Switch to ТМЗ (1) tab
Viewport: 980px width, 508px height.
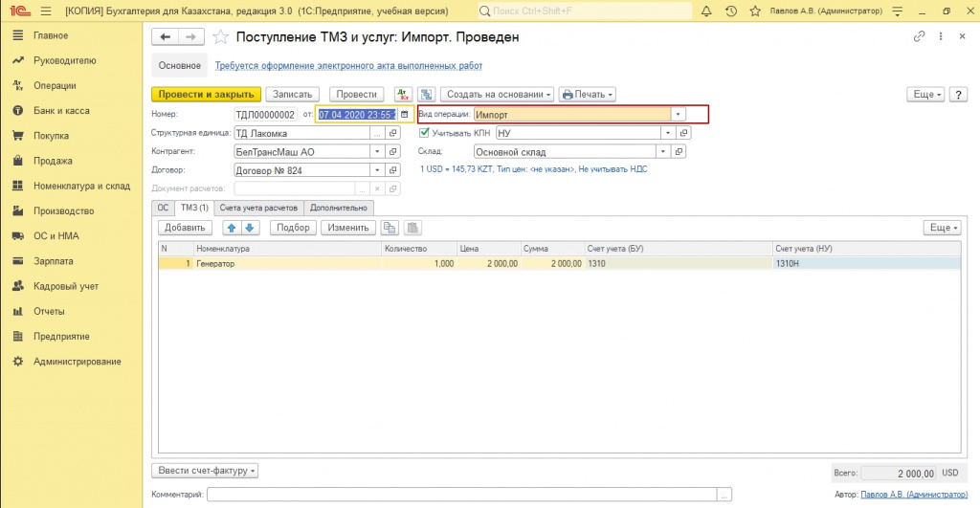[194, 208]
